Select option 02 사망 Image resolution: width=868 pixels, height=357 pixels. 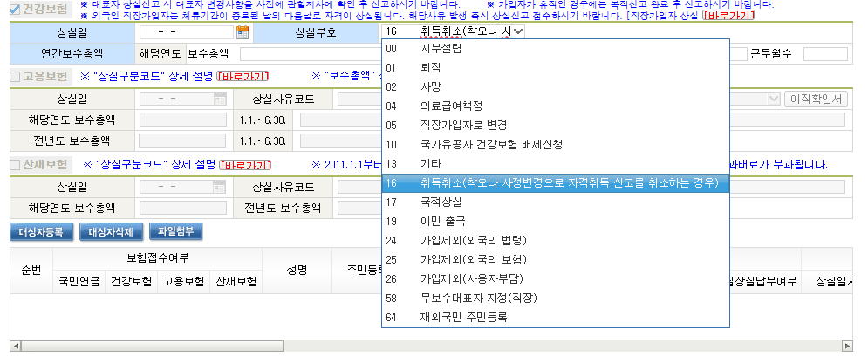point(556,87)
